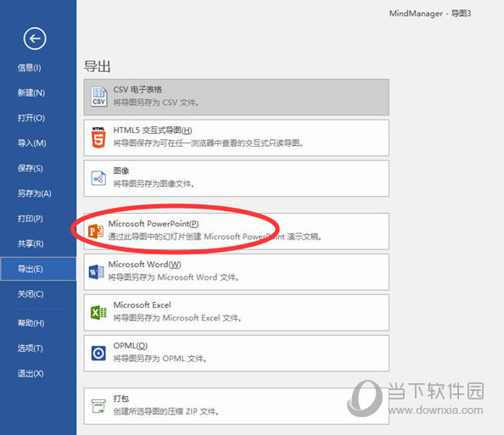The image size is (504, 435).
Task: Open the 信息(I) menu item
Action: coord(29,68)
